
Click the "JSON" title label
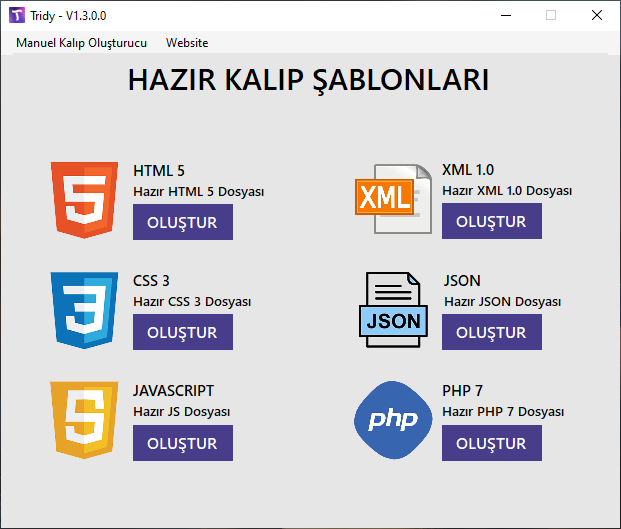point(462,281)
